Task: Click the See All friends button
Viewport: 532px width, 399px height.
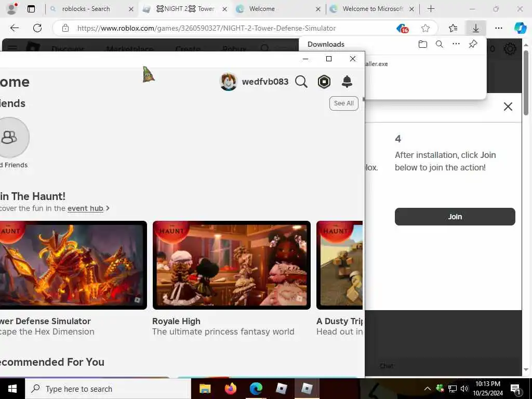Action: [344, 103]
